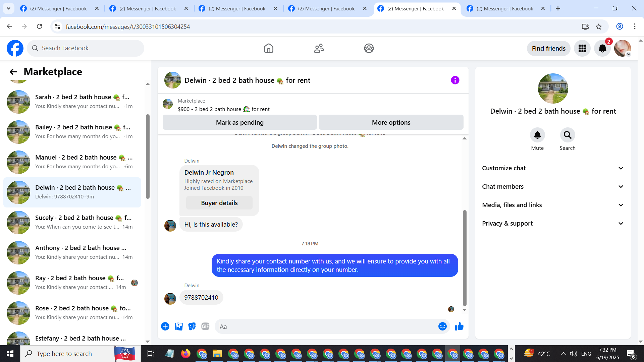Open the group photo in the right panel
Image resolution: width=644 pixels, height=362 pixels.
[553, 88]
